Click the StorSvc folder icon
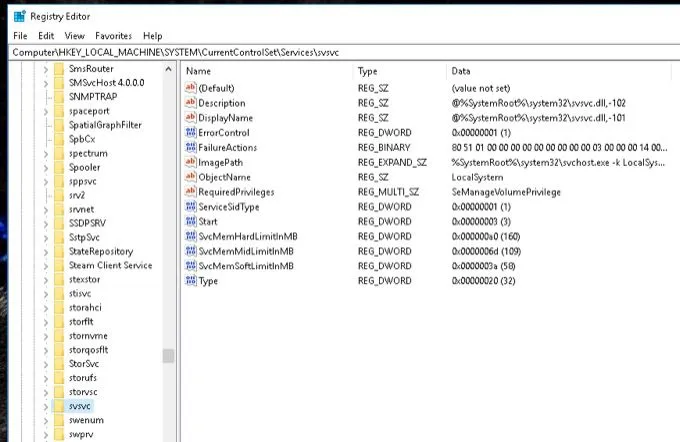 [59, 363]
